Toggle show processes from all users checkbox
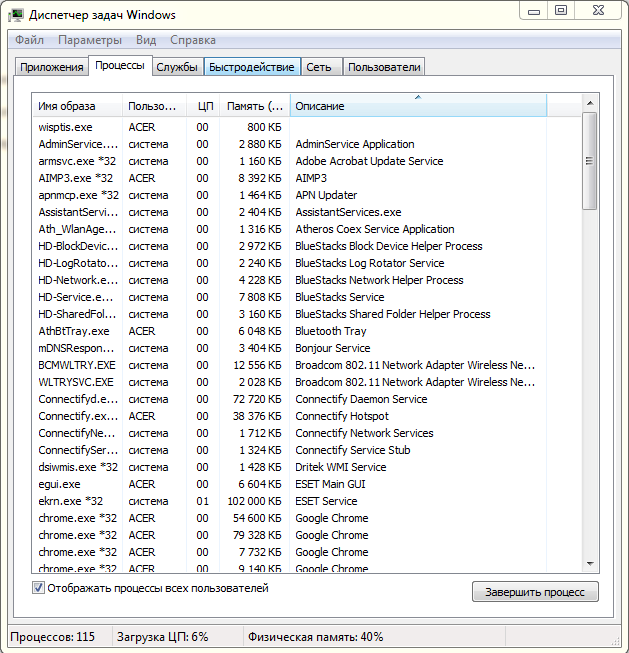Image resolution: width=629 pixels, height=653 pixels. click(38, 588)
